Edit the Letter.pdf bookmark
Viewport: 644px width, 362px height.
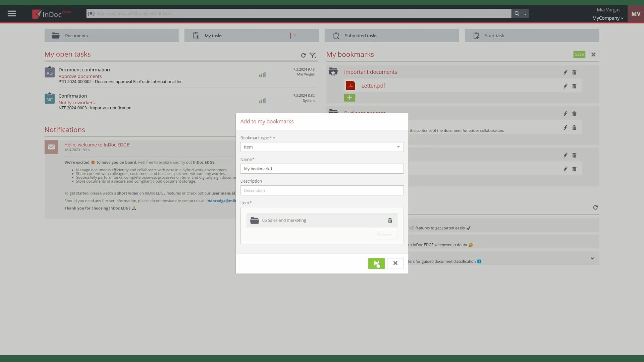coord(565,86)
